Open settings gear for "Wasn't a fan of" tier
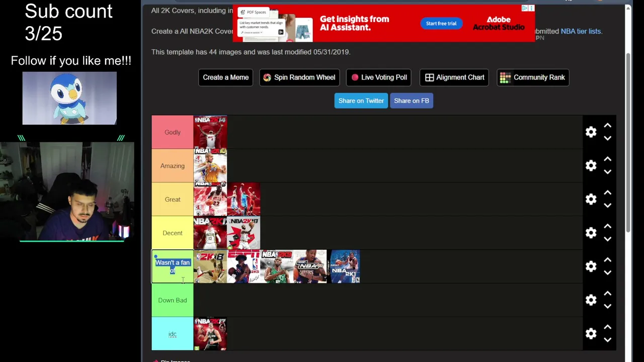Image resolution: width=644 pixels, height=362 pixels. [x=591, y=266]
